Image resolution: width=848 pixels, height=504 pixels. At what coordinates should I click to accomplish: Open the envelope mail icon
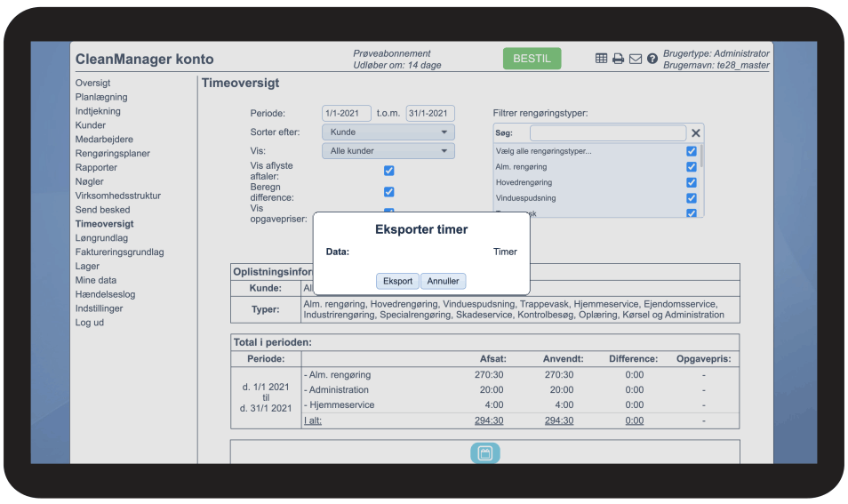[636, 59]
